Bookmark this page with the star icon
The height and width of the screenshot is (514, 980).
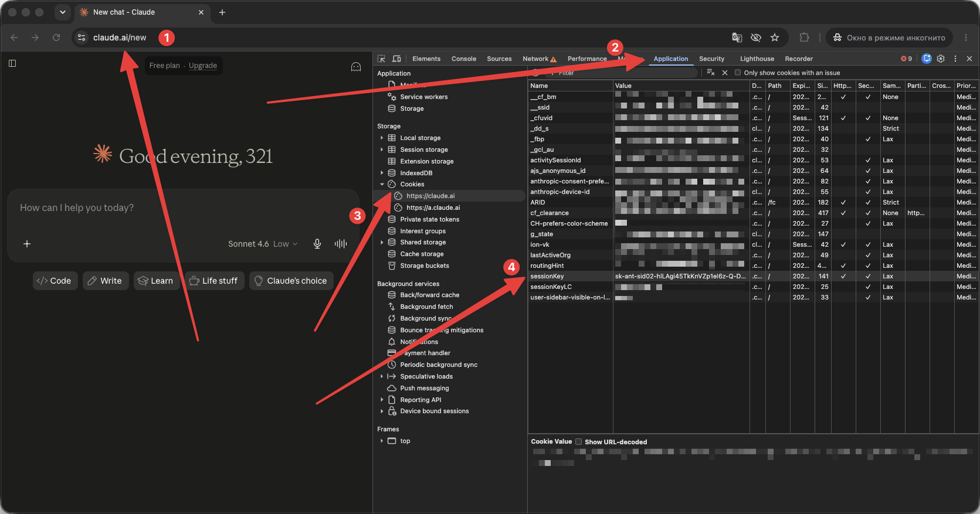pos(775,38)
